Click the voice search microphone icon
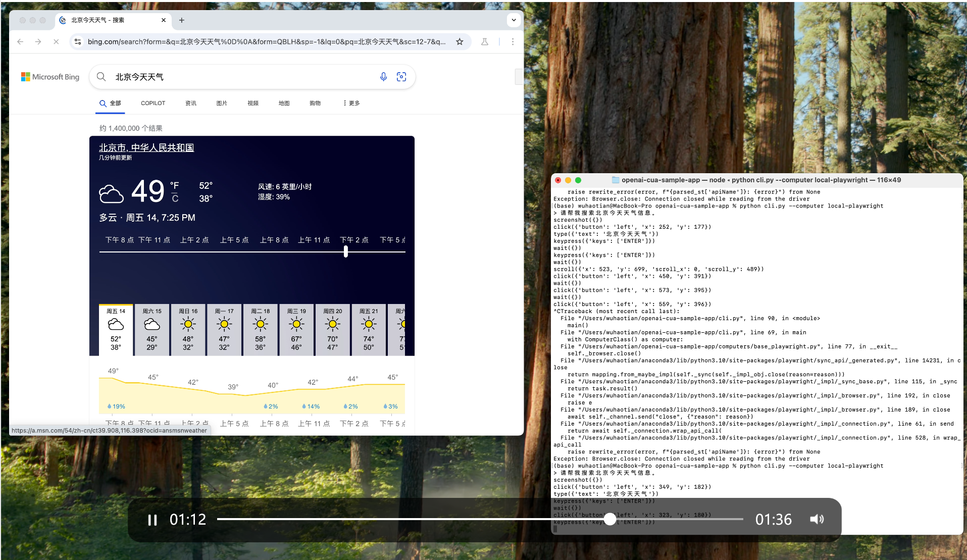Viewport: 967px width, 560px height. [x=383, y=77]
